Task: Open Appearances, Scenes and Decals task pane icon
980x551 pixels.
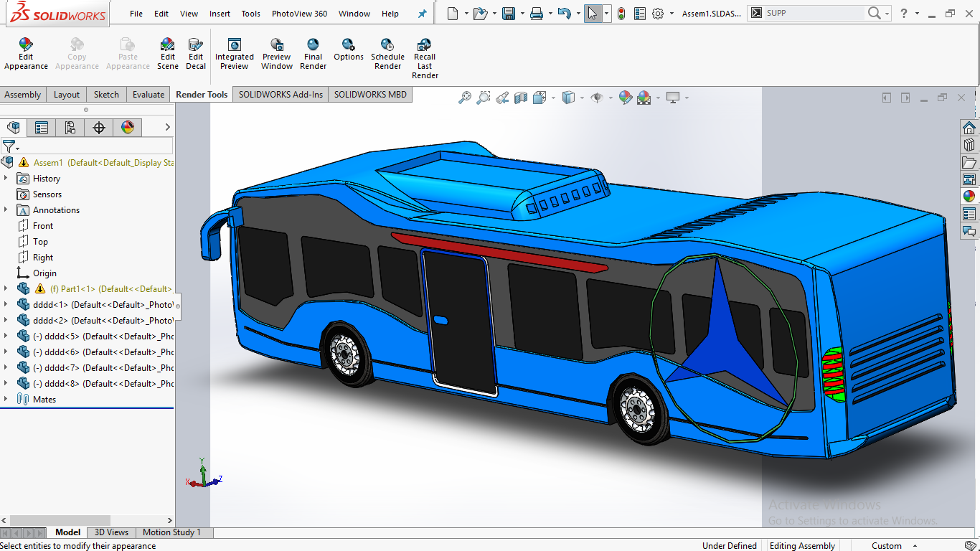Action: click(x=969, y=197)
